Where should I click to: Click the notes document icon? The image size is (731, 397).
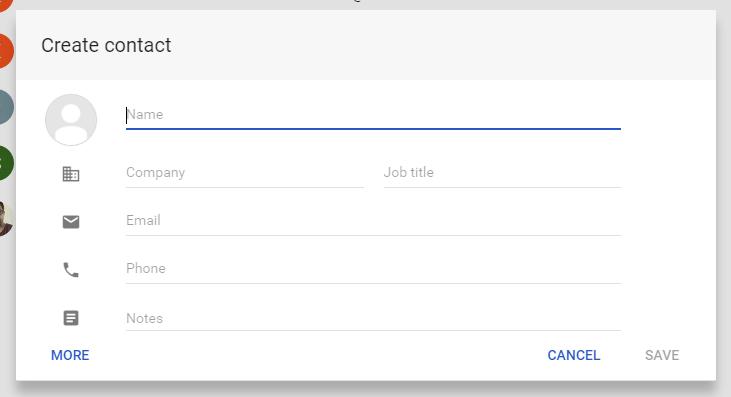coord(71,318)
